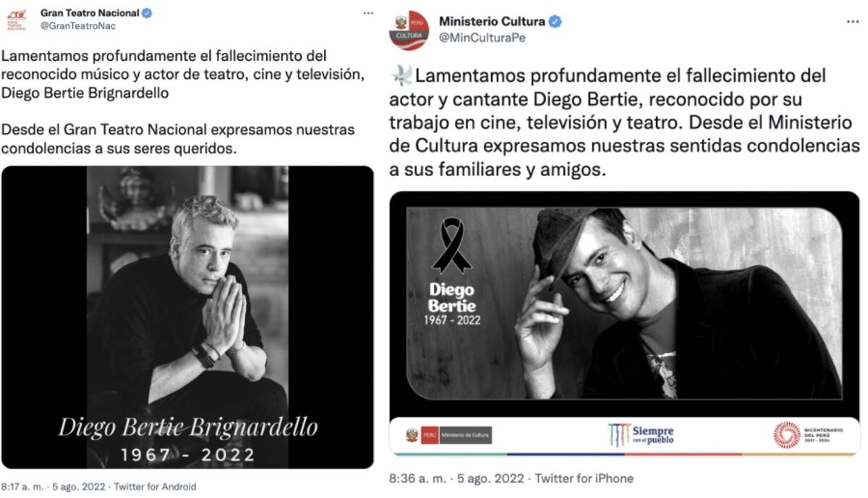Click Perú Ministerio de Cultura footer logo
Screen dimensions: 868x498
click(448, 435)
